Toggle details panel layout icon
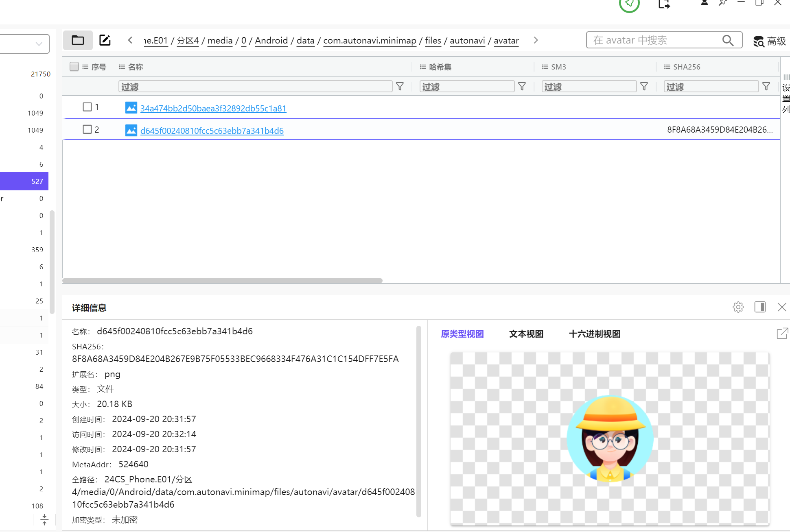The height and width of the screenshot is (532, 790). tap(760, 307)
